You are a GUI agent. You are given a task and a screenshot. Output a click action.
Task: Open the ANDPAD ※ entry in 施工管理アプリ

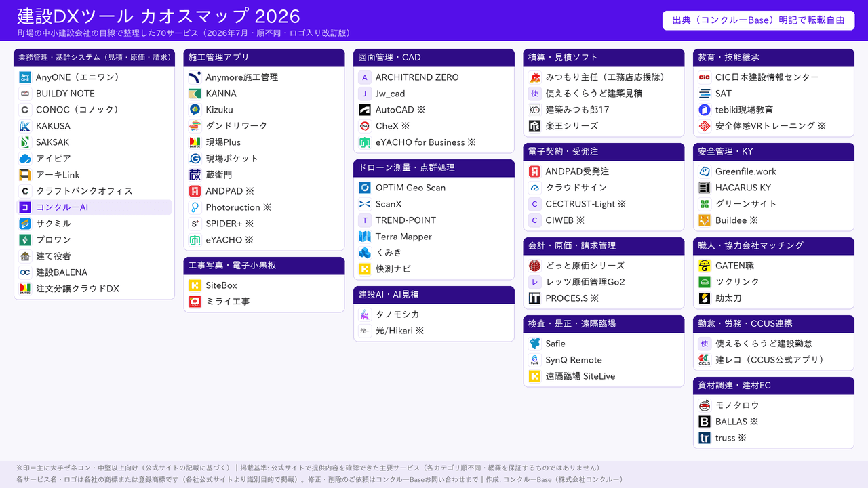pos(264,191)
